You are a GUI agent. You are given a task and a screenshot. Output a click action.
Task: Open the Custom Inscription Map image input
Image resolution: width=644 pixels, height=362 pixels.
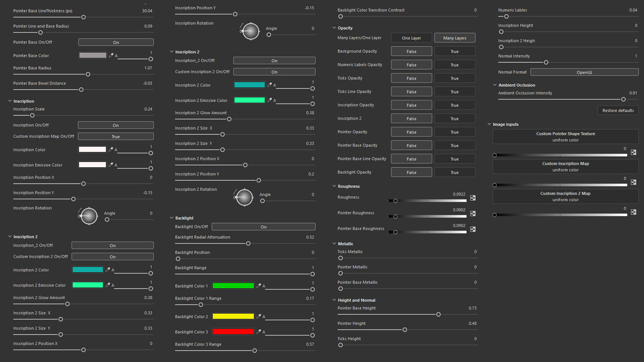coord(565,166)
